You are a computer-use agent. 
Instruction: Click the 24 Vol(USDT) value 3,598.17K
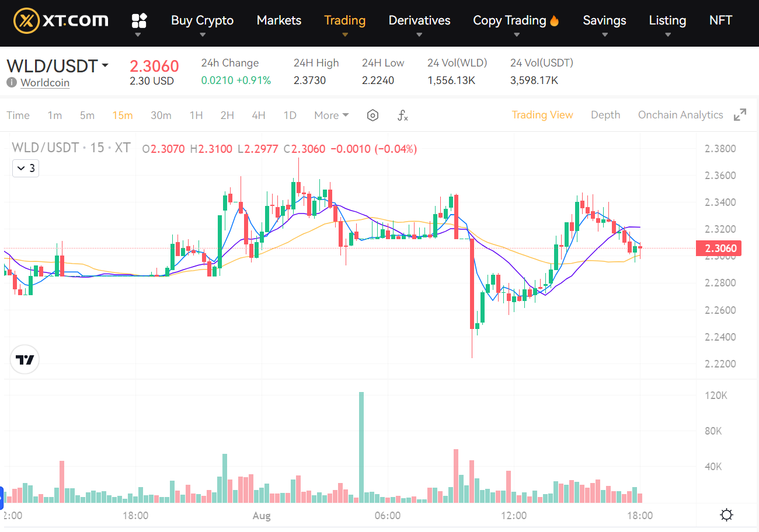pos(534,80)
